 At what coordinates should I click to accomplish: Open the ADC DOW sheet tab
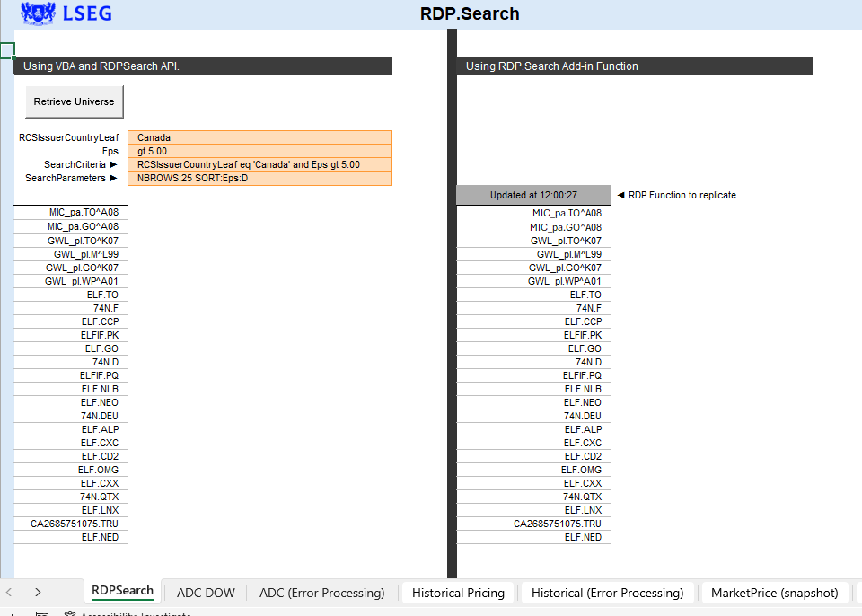[206, 593]
